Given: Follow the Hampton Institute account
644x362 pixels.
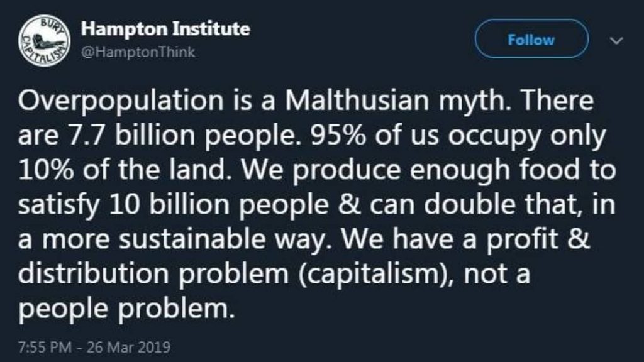Looking at the screenshot, I should pyautogui.click(x=531, y=40).
